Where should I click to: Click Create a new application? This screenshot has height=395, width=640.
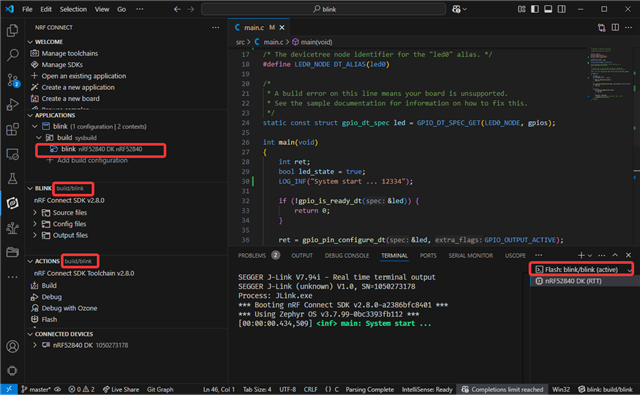pyautogui.click(x=78, y=87)
